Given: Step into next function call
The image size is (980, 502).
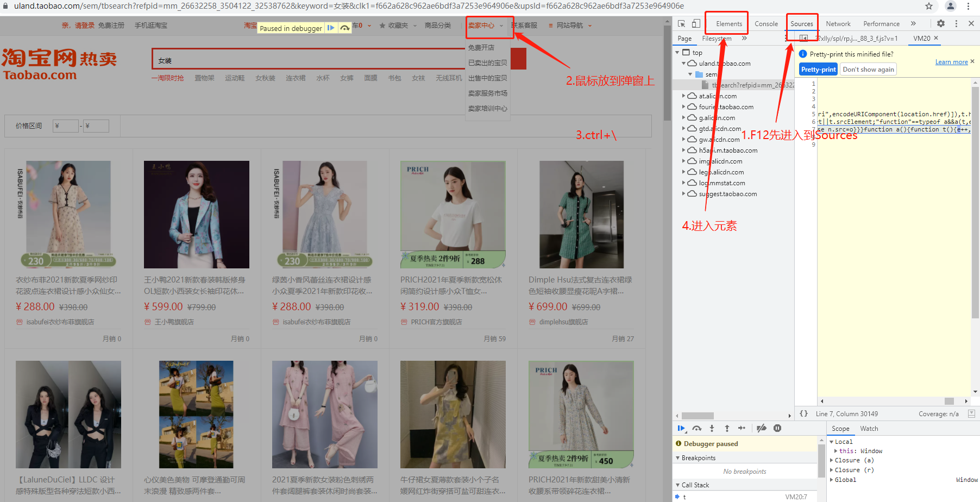Looking at the screenshot, I should pyautogui.click(x=712, y=428).
